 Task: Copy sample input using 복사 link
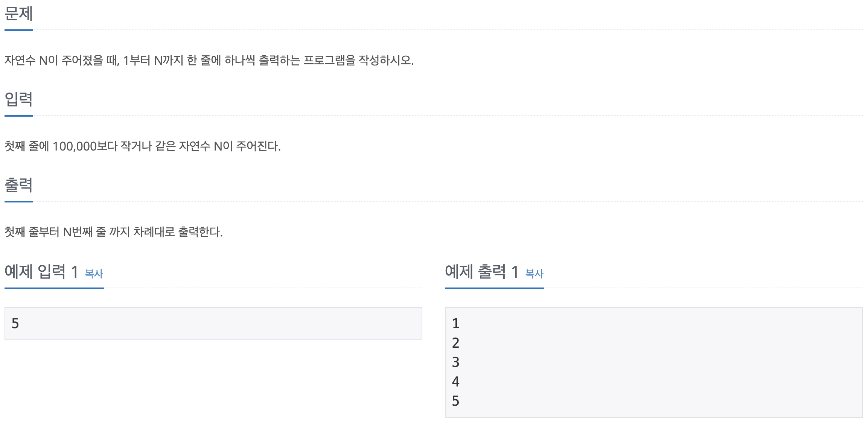[x=94, y=274]
